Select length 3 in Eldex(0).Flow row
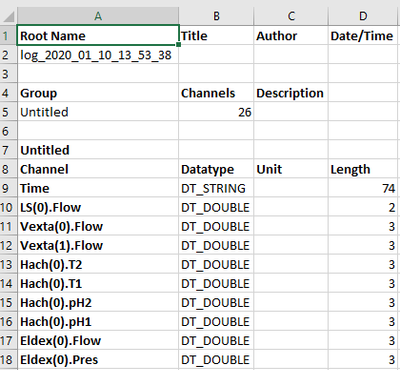This screenshot has width=400, height=370. [x=364, y=340]
